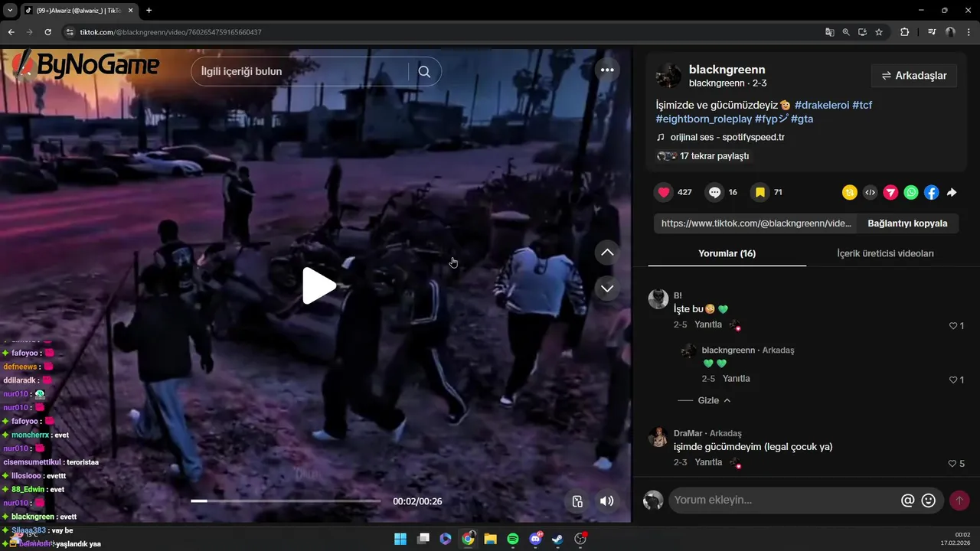Bookmark this page with the star
This screenshot has height=551, width=980.
pos(879,32)
